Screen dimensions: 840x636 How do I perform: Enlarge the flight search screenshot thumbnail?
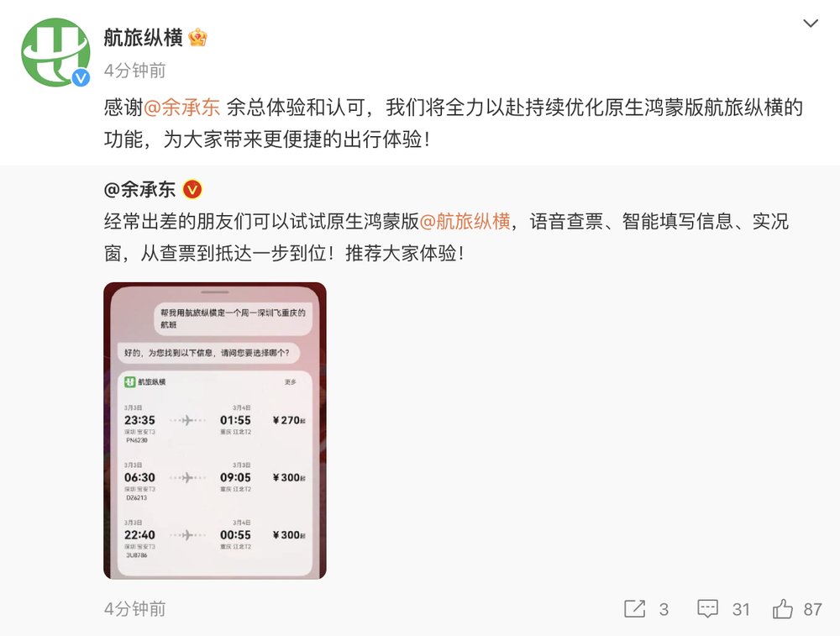215,430
